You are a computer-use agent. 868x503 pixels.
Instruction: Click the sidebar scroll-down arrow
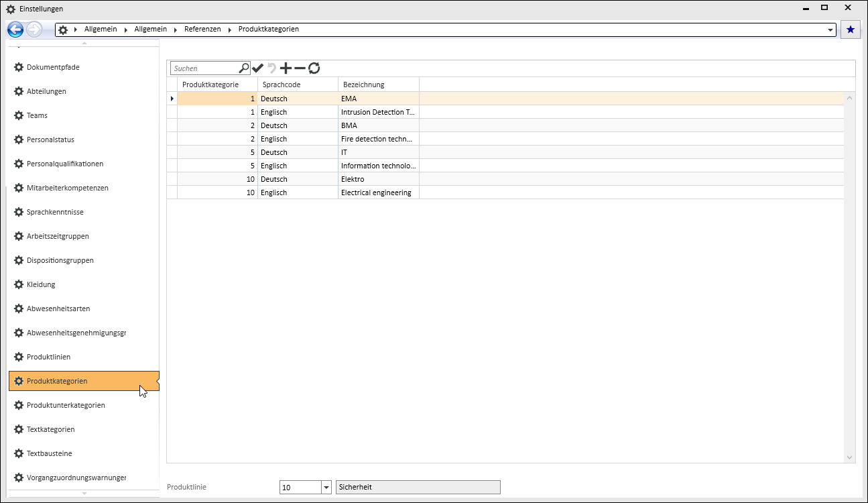click(x=84, y=494)
